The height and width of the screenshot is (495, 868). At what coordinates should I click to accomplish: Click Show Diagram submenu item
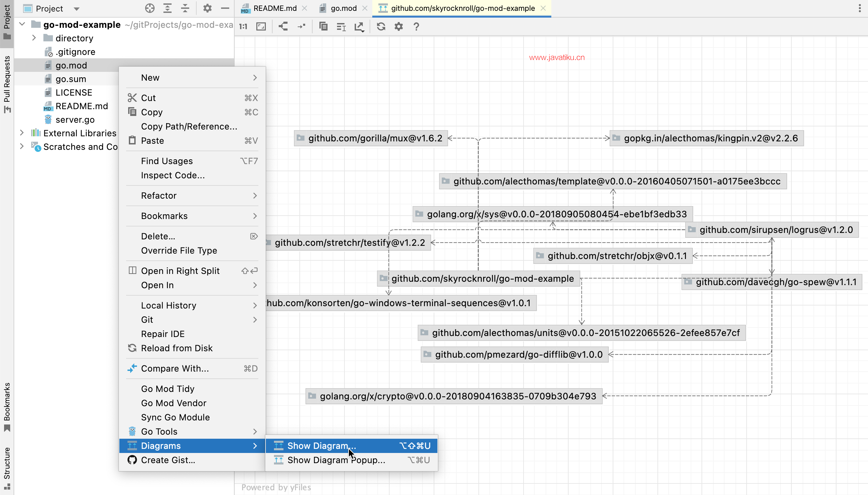(352, 446)
